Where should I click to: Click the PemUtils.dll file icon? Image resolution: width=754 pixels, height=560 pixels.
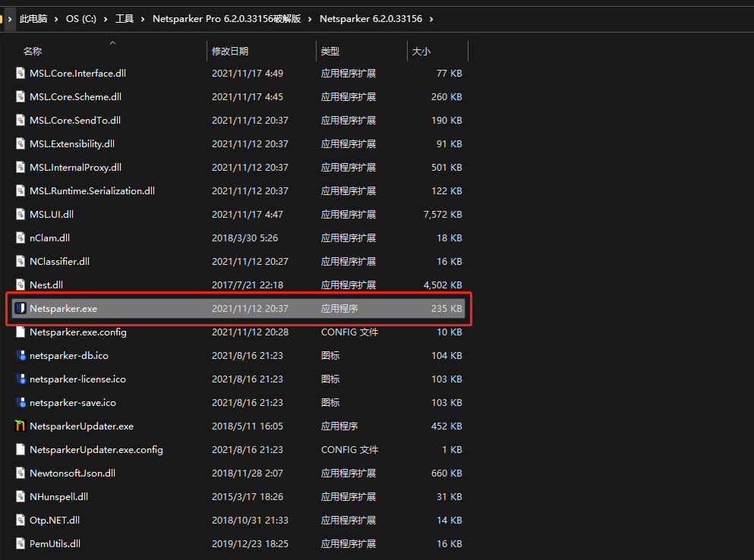pos(21,543)
